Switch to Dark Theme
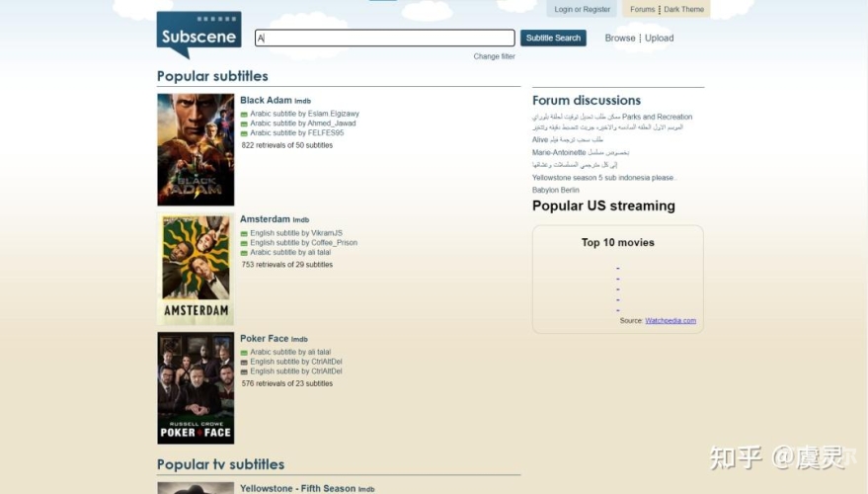The height and width of the screenshot is (494, 868). tap(683, 10)
